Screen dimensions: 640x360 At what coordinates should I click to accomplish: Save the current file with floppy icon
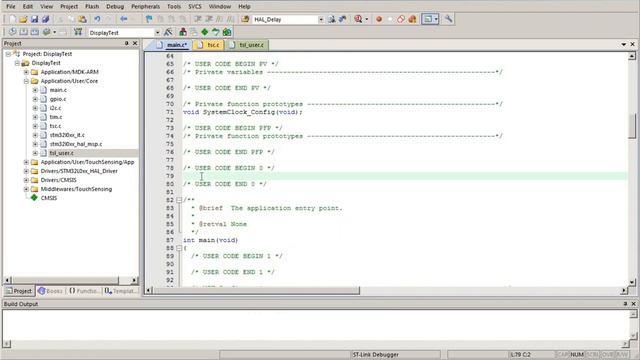(34, 19)
